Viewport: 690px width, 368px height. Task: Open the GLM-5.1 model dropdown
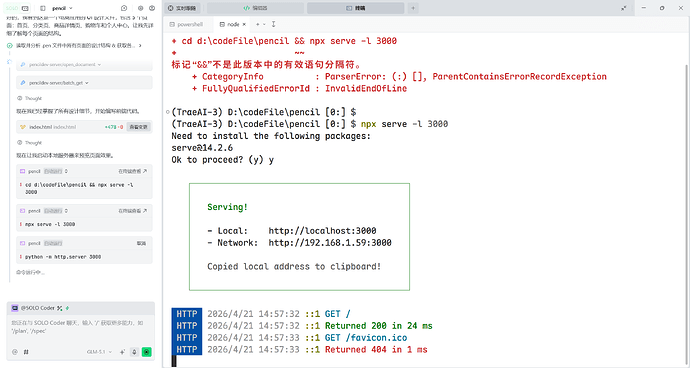(x=99, y=352)
